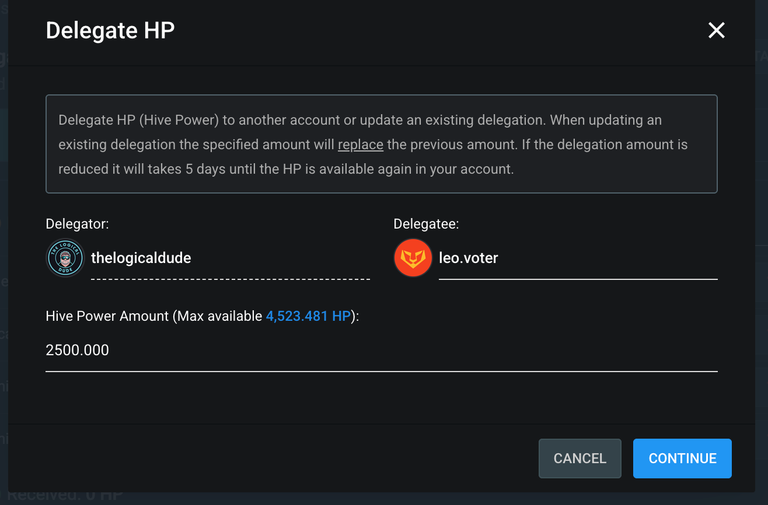Click the leo.voter lion avatar
The height and width of the screenshot is (505, 768).
point(413,258)
